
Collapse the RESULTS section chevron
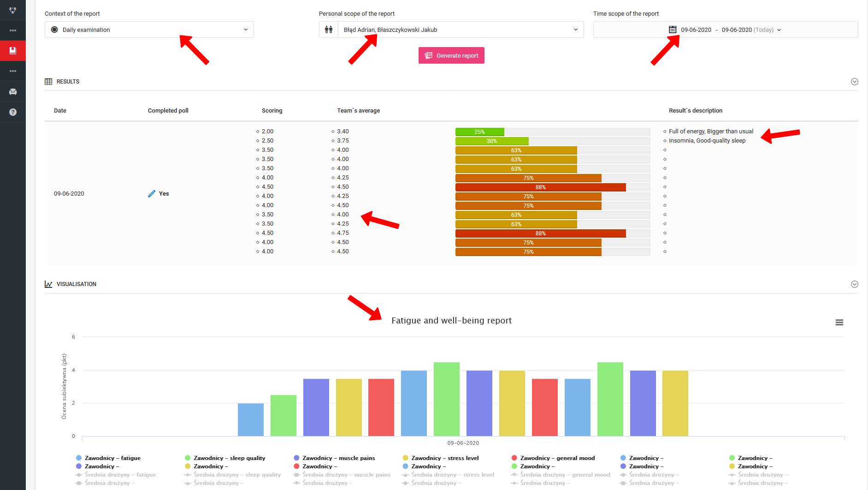click(854, 82)
